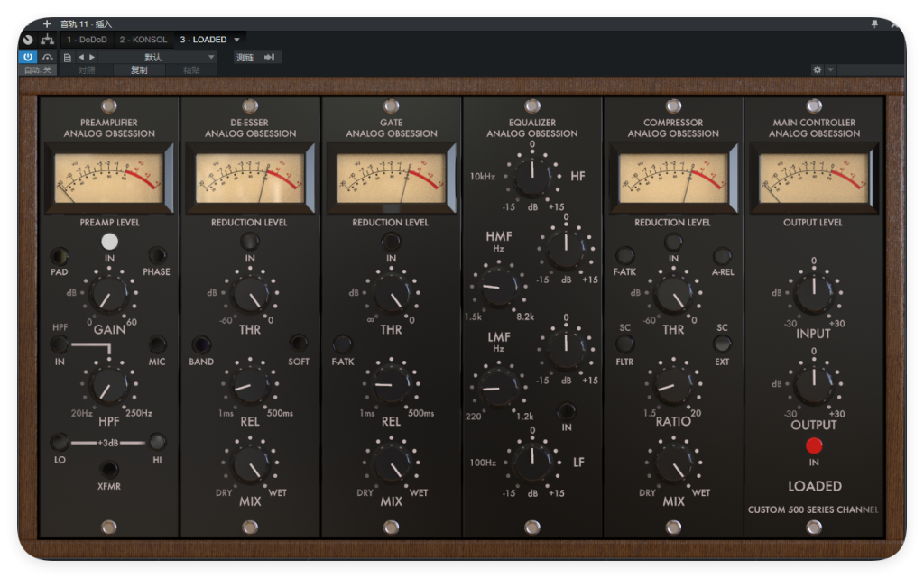
Task: Click the 对照 compare button
Action: pyautogui.click(x=87, y=70)
